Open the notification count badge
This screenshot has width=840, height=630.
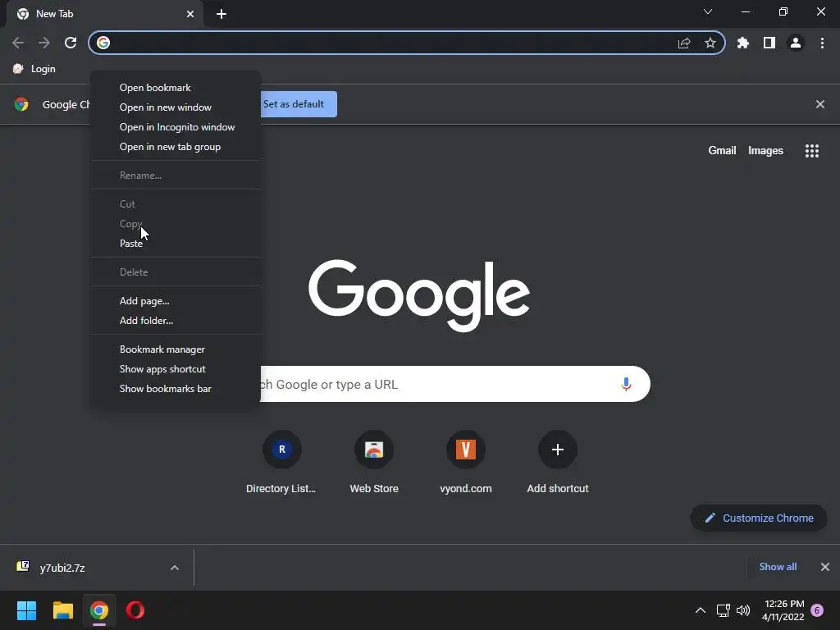click(817, 610)
